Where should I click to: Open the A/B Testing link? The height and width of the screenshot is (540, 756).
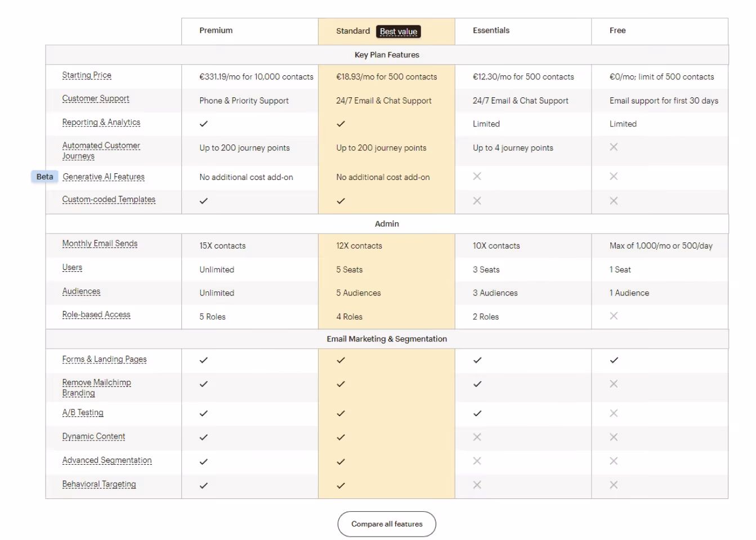(x=83, y=412)
